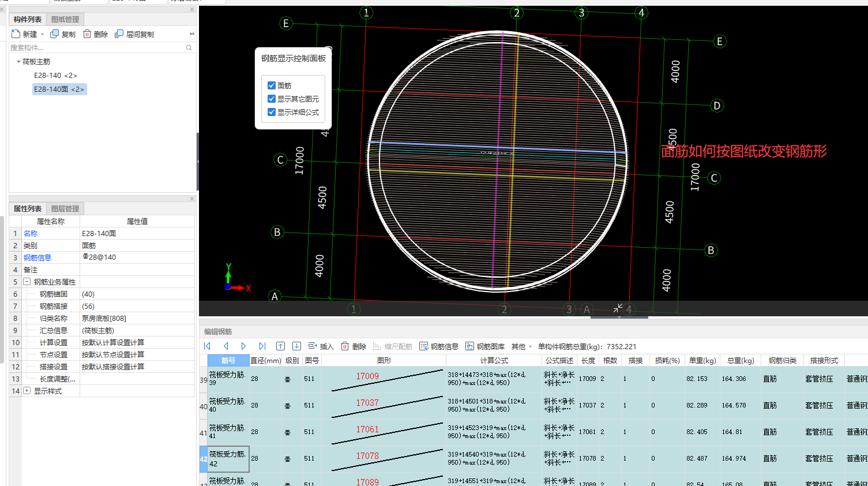The height and width of the screenshot is (486, 868).
Task: Click the 缩尺配筋 tool
Action: 393,346
